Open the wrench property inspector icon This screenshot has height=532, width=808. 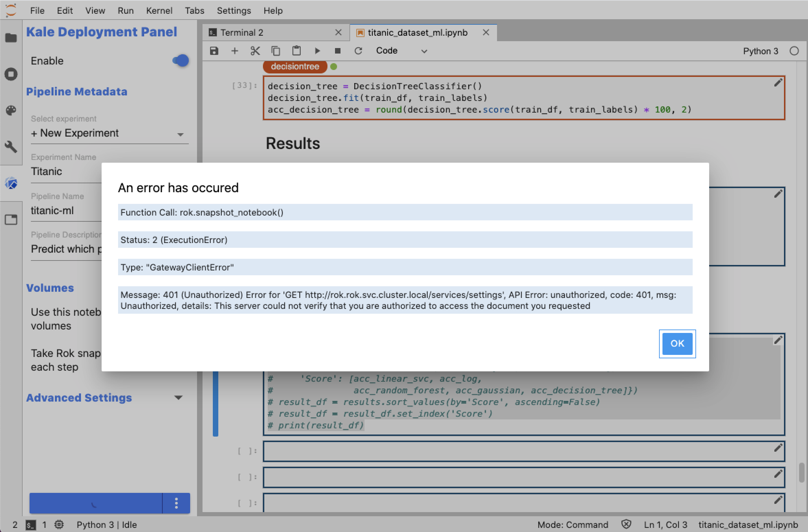click(x=11, y=147)
